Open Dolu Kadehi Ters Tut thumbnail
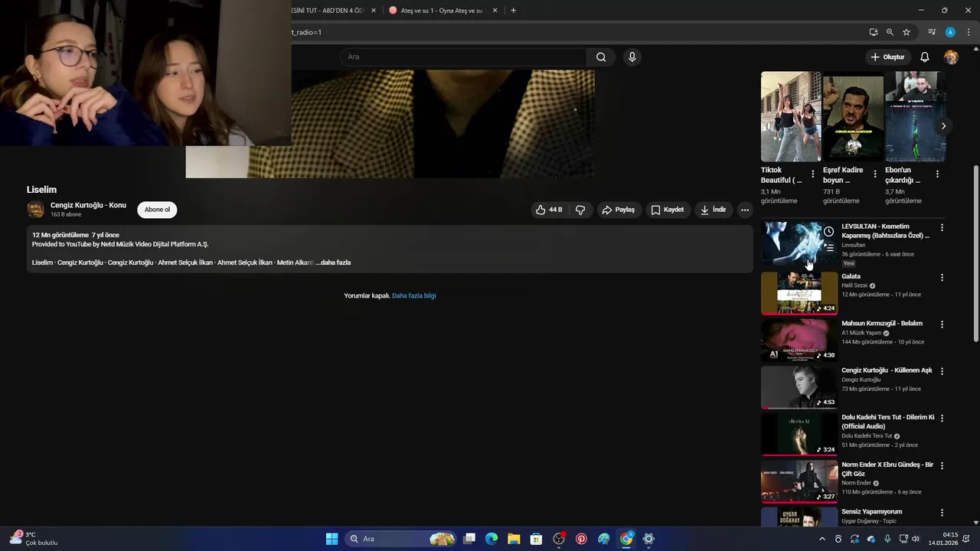 pos(799,434)
